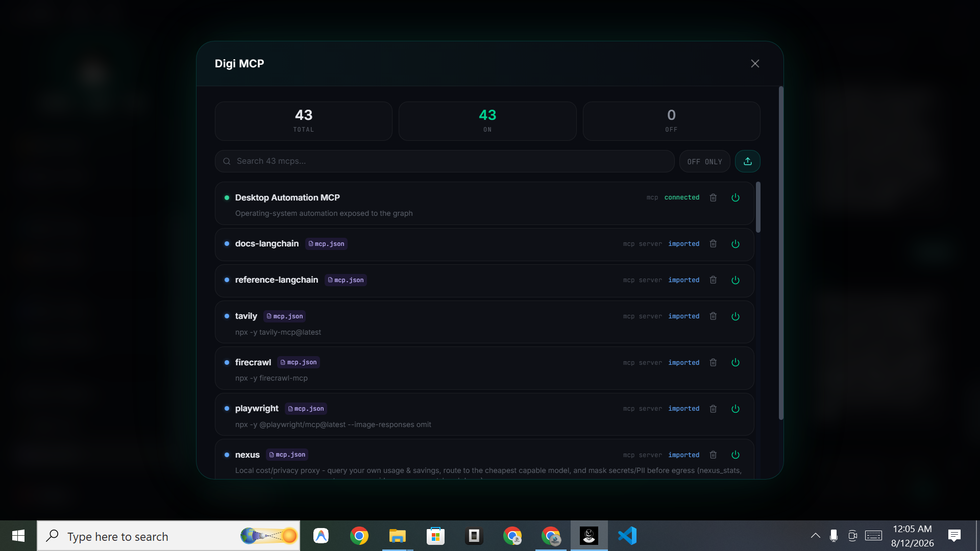Toggle power for Desktop Automation MCP
980x551 pixels.
736,197
